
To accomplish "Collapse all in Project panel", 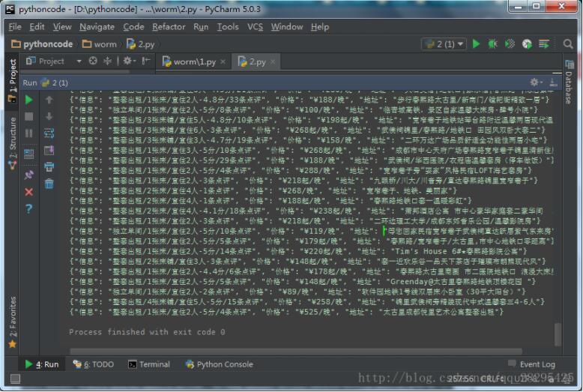I will click(107, 61).
